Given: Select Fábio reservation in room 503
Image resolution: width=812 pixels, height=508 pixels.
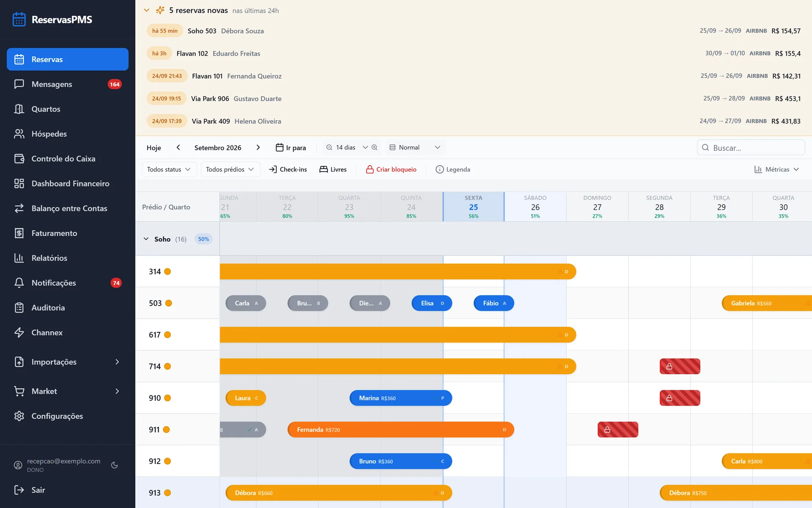Looking at the screenshot, I should [494, 303].
